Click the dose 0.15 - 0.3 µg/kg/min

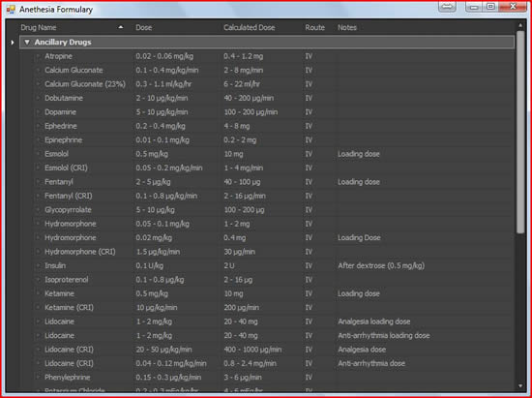(168, 378)
